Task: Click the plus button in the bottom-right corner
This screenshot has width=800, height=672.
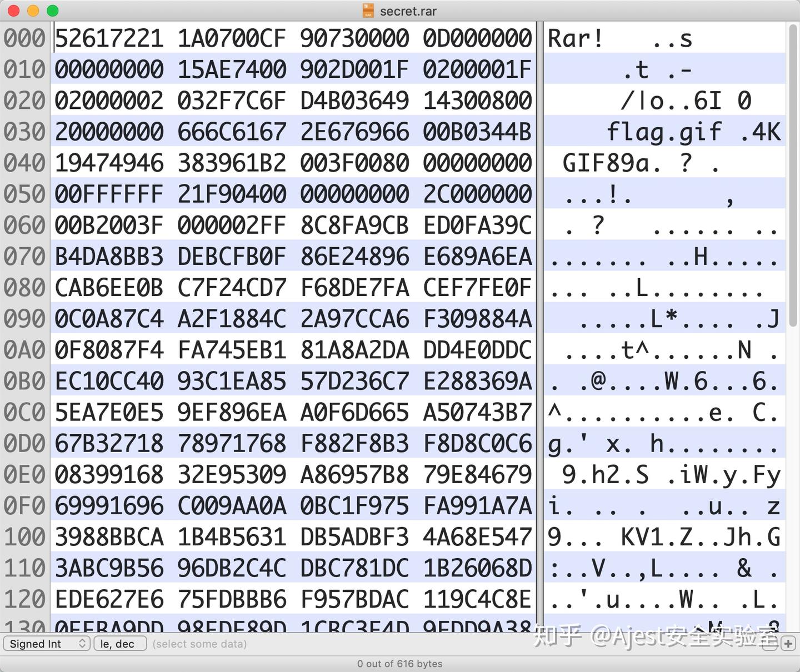Action: 788,644
